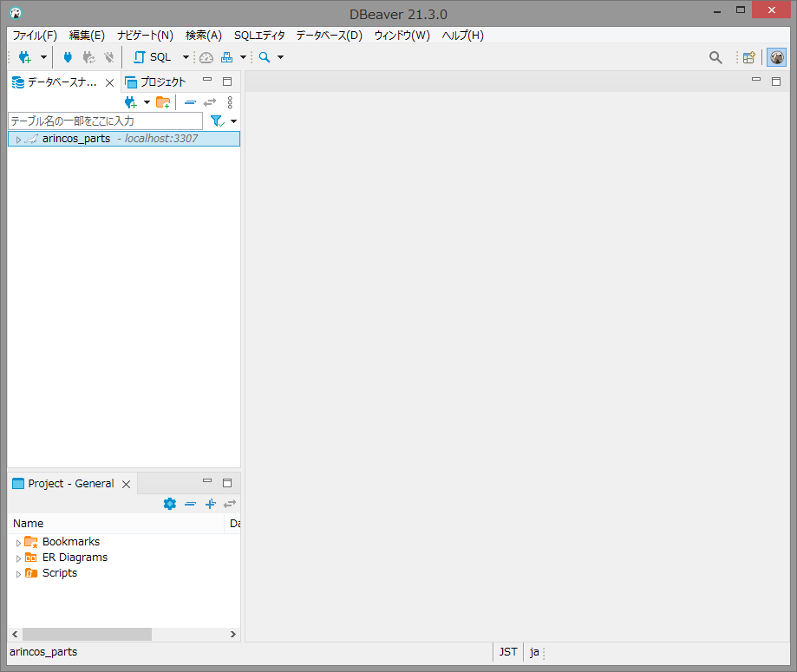
Task: Select the ER Diagrams folder
Action: tap(75, 558)
